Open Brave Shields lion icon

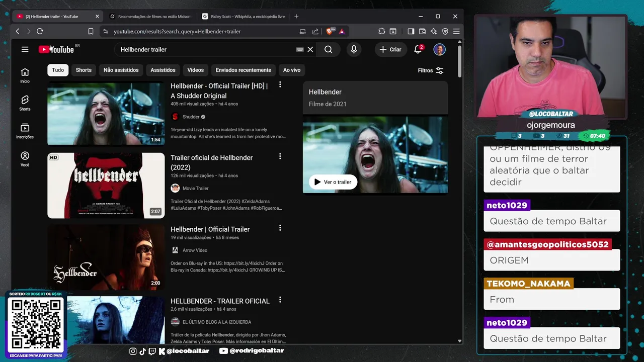[x=330, y=31]
